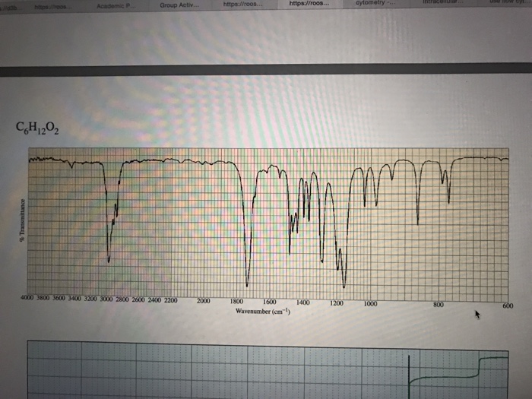Click the 3800 wavenumber axis value
The image size is (532, 399).
(43, 298)
